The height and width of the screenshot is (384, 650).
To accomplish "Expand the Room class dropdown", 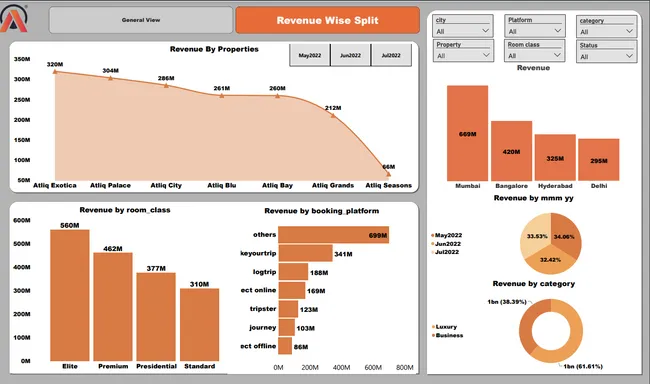I will tap(534, 55).
